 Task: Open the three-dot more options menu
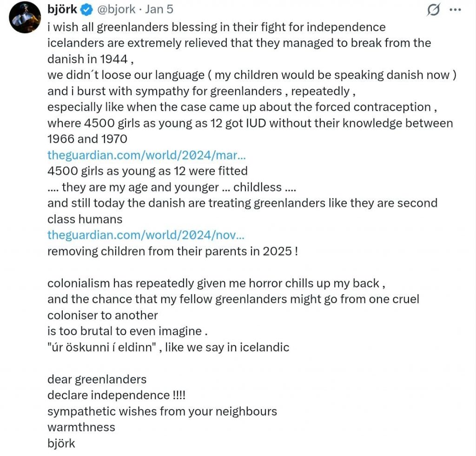[x=455, y=10]
